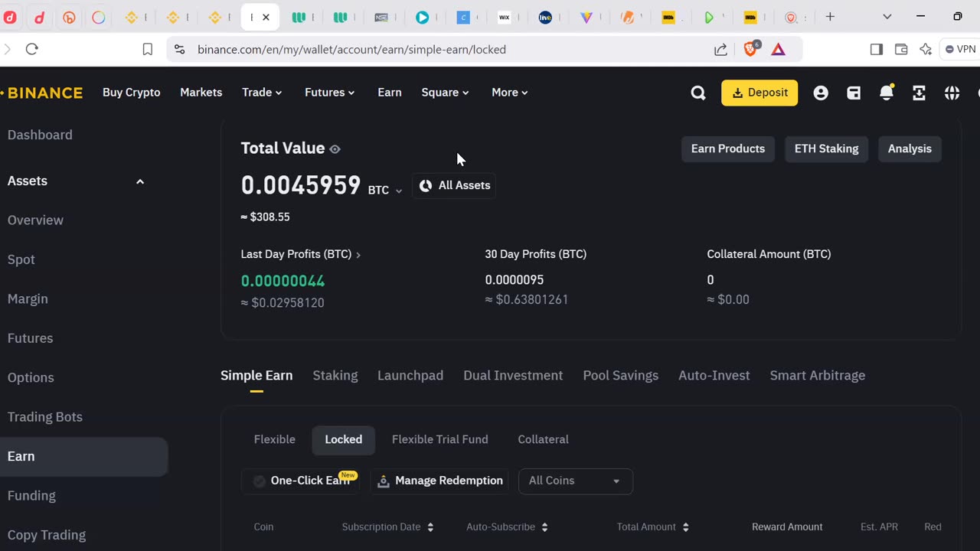Open ETH Staking
This screenshot has width=980, height=551.
[827, 148]
